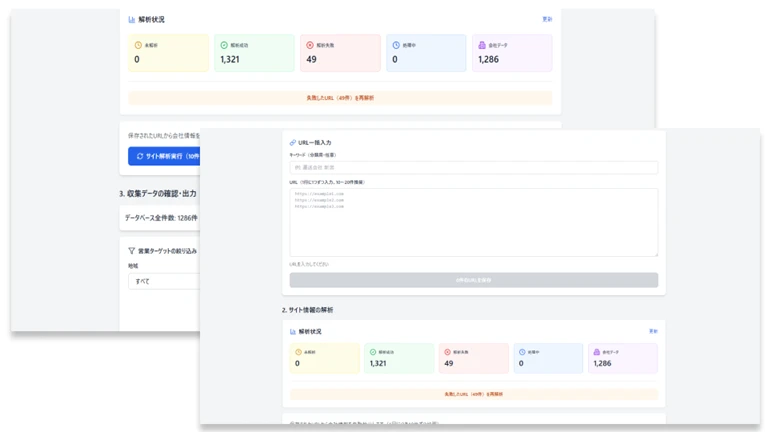Click the red failure icon in back window's 解析失敗 card

310,45
